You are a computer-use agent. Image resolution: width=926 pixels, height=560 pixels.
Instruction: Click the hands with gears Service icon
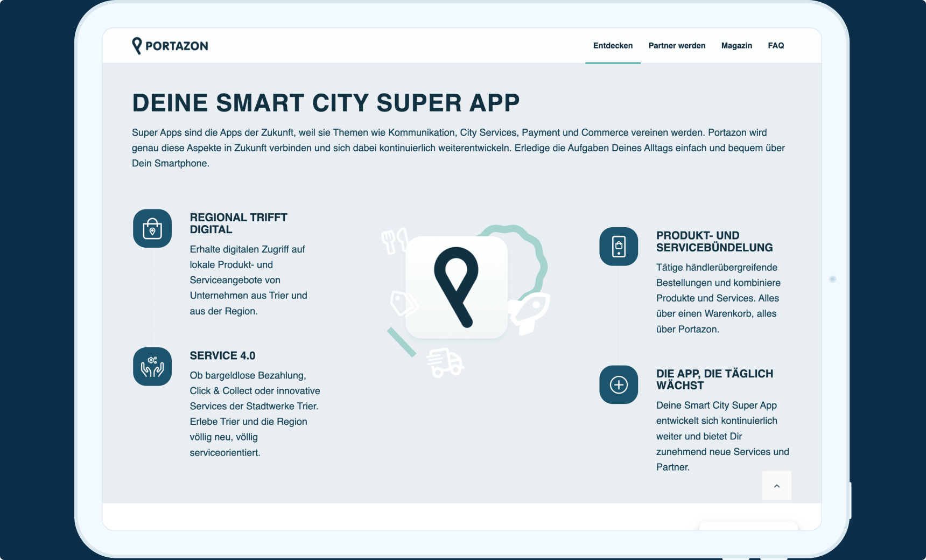(152, 367)
